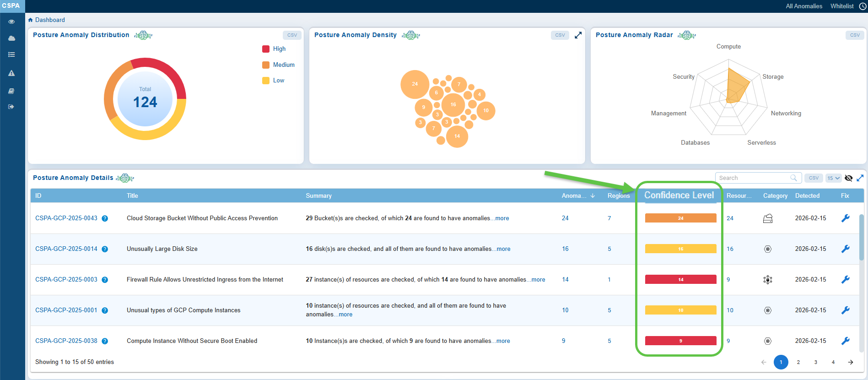Viewport: 868px width, 380px height.
Task: Click the logout icon in sidebar
Action: coord(11,107)
